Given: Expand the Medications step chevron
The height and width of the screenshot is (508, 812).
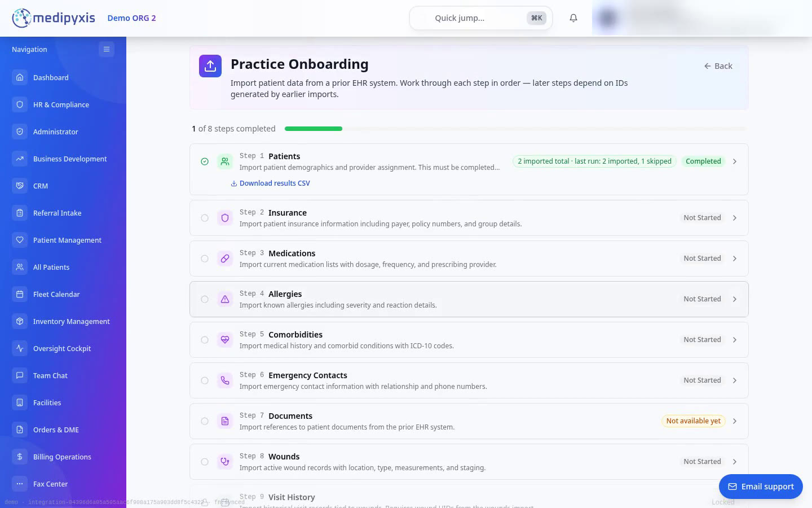Looking at the screenshot, I should pos(735,259).
